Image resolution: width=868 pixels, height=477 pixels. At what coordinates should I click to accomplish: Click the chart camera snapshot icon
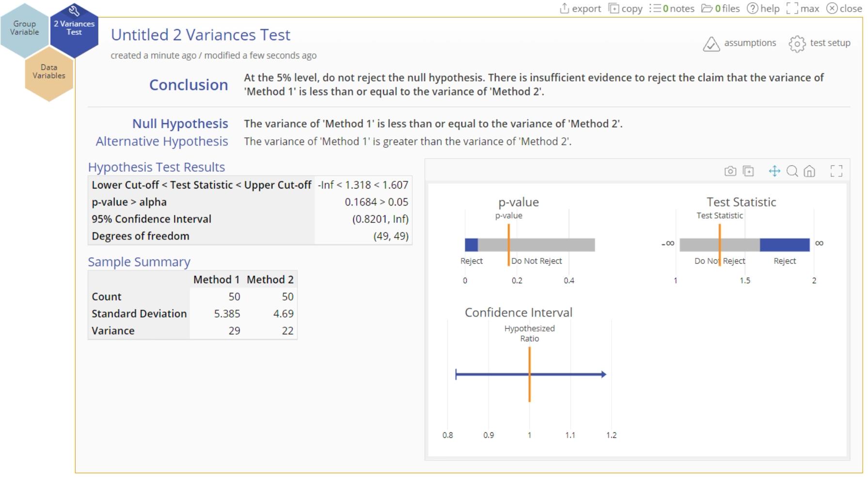[730, 171]
